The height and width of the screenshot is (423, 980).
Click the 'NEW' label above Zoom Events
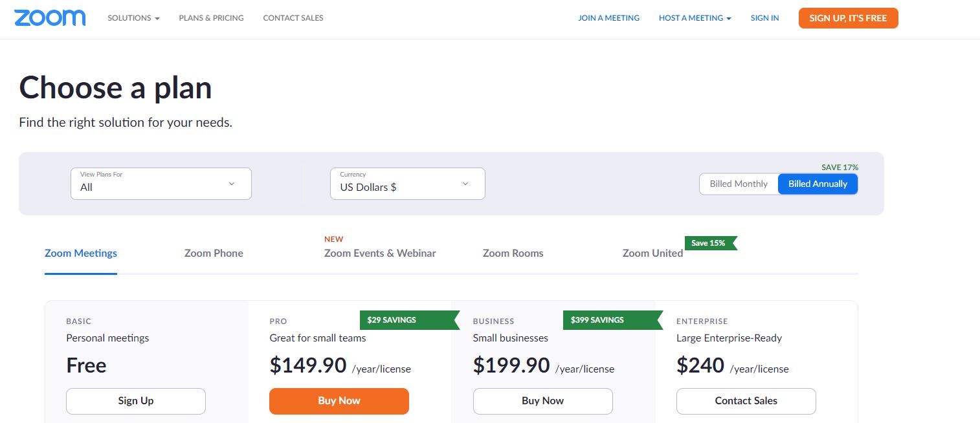coord(334,239)
